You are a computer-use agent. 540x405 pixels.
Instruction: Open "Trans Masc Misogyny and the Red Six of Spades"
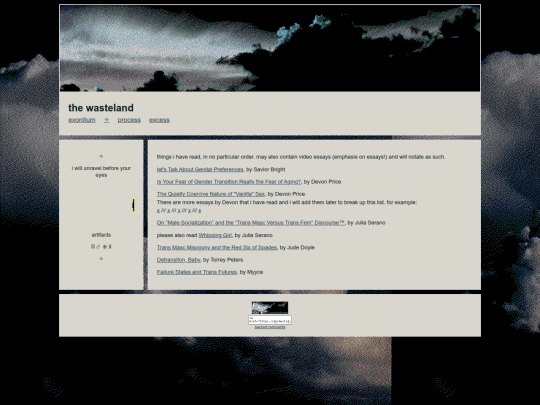point(217,248)
